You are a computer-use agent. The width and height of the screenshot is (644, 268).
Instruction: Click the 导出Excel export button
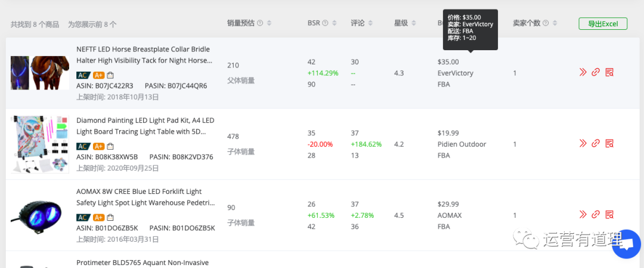point(602,24)
